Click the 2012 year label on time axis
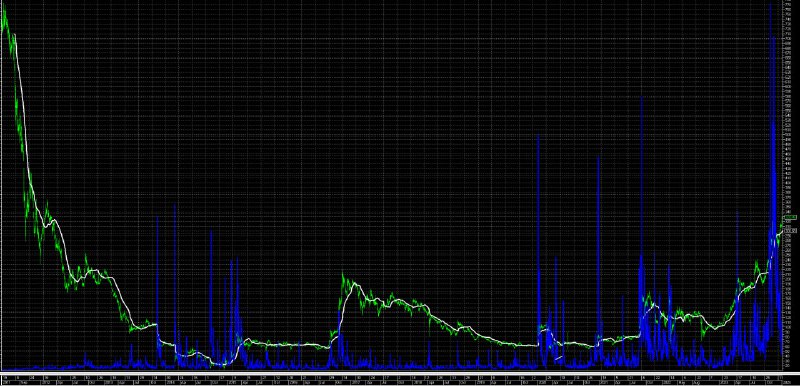 point(45,381)
